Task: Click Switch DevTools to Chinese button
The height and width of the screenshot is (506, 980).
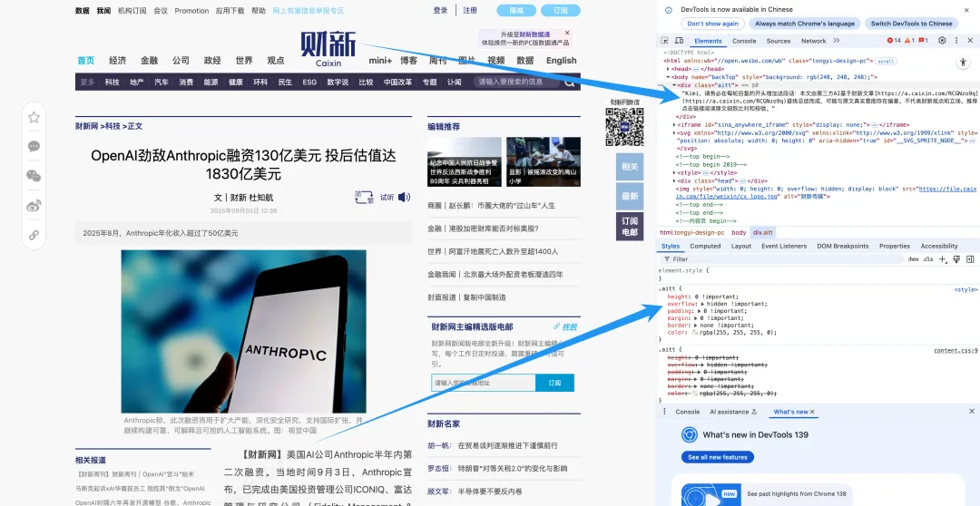Action: 911,24
